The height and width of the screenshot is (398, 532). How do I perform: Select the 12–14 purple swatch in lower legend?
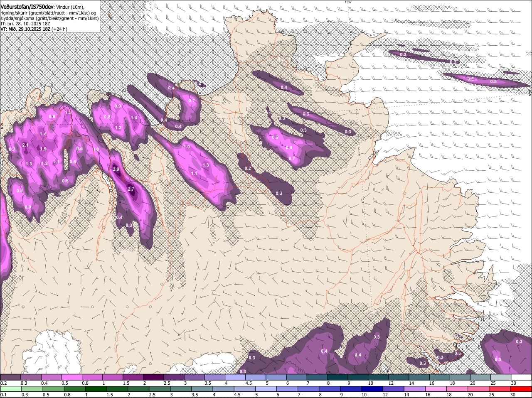pos(393,389)
